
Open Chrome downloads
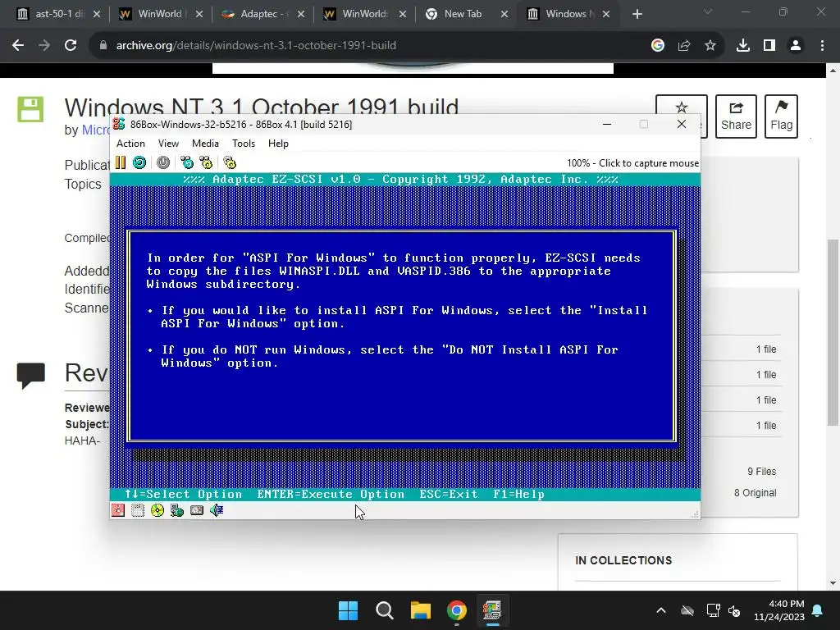click(743, 46)
